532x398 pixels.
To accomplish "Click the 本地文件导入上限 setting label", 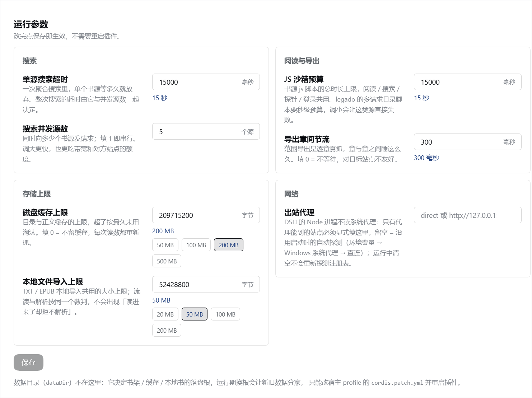I will tap(53, 282).
